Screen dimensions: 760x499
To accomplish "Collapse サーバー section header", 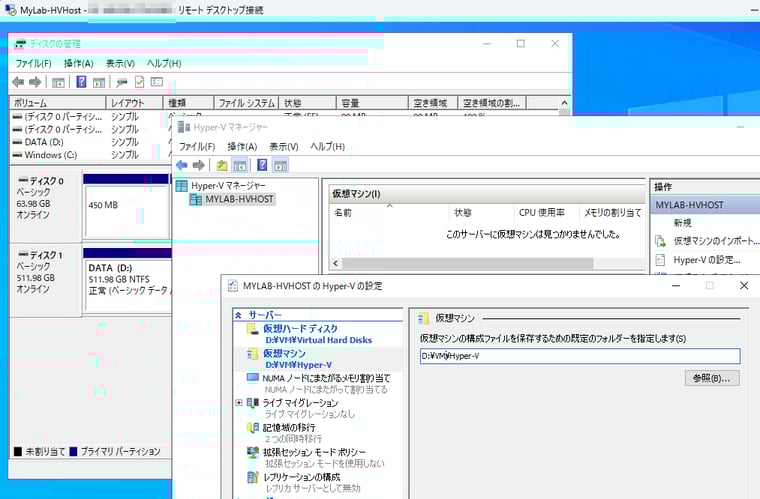I will click(238, 315).
